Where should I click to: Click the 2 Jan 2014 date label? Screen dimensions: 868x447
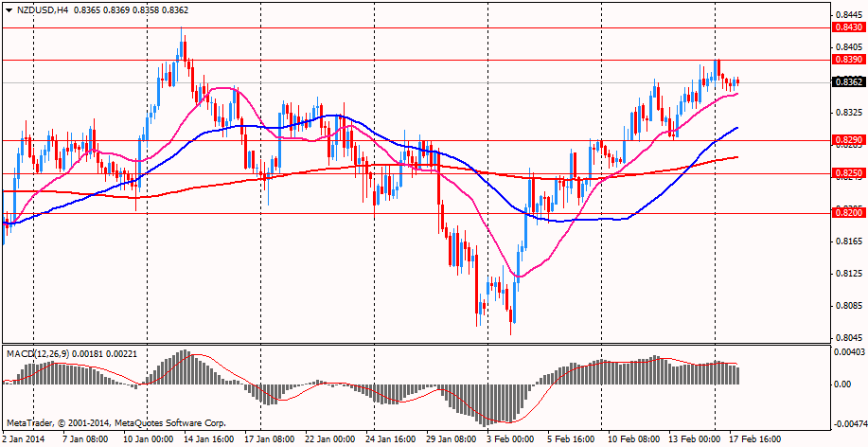click(x=25, y=439)
